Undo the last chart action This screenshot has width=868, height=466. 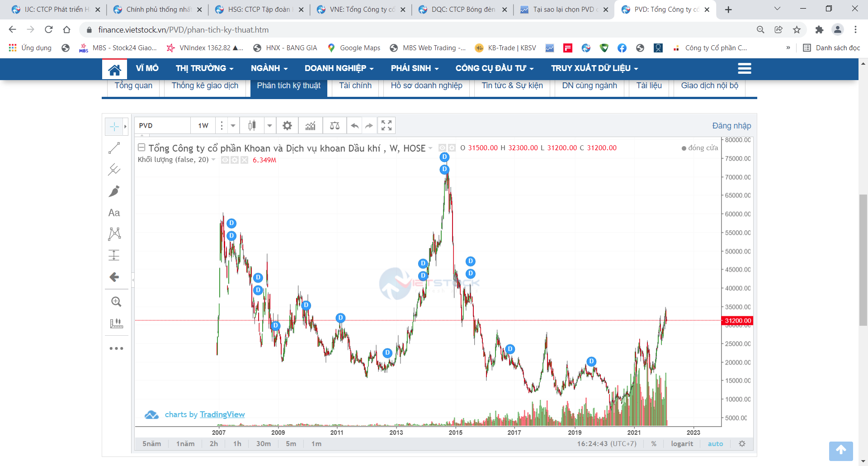(x=355, y=126)
